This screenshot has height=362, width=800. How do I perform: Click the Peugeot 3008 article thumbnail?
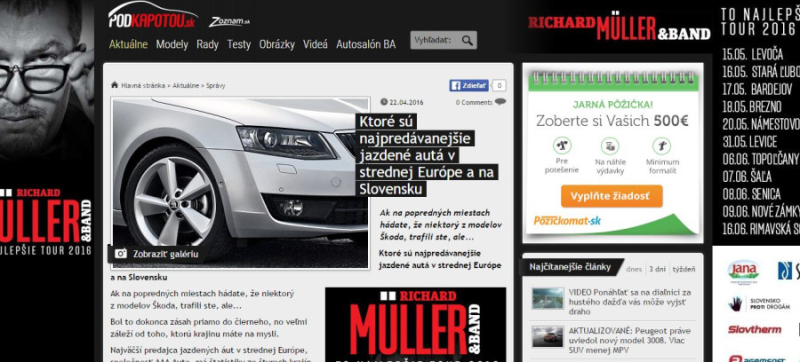548,337
